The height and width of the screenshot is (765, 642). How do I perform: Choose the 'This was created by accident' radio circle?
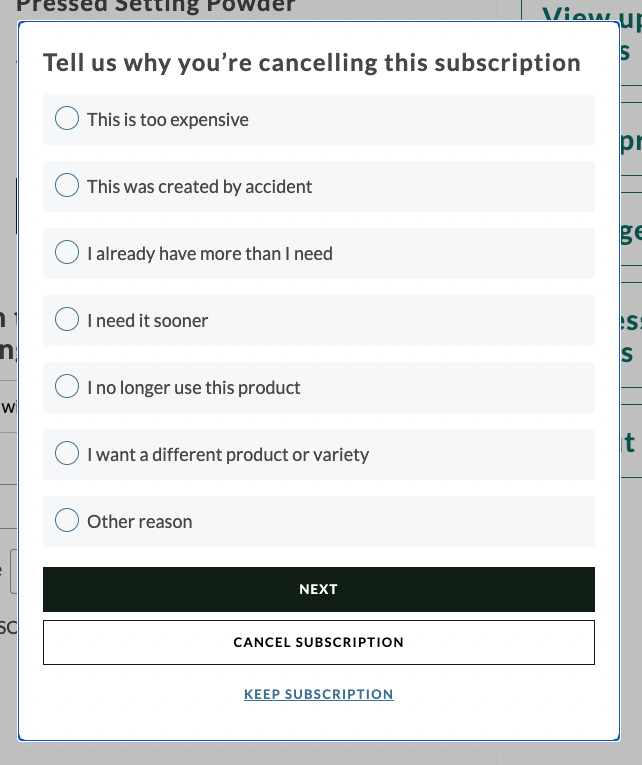pos(67,186)
